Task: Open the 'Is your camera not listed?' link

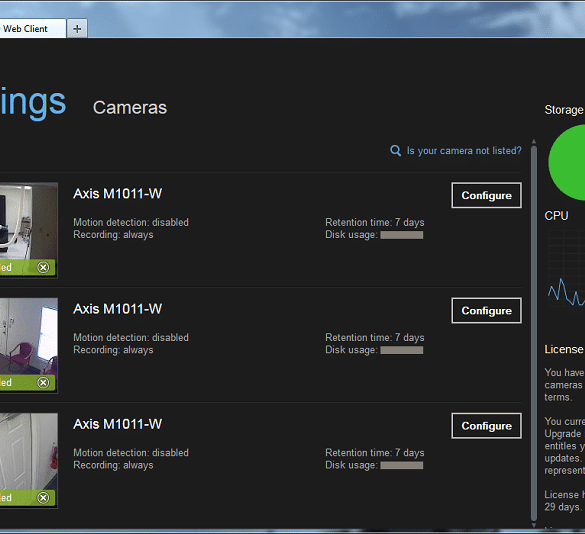Action: [464, 151]
